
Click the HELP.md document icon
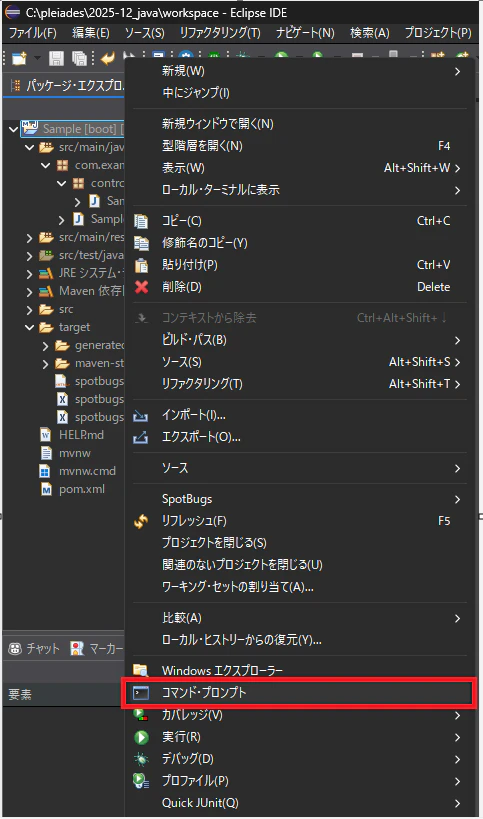[x=45, y=435]
